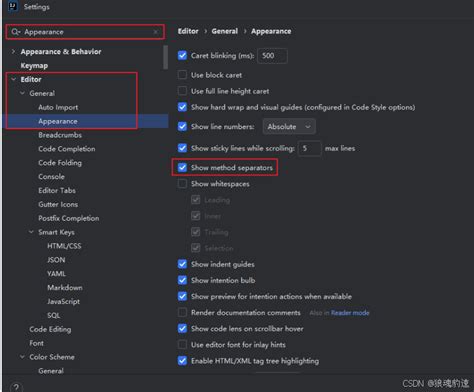Viewport: 474px width, 392px height.
Task: Enable Show whitespaces option
Action: (x=182, y=184)
